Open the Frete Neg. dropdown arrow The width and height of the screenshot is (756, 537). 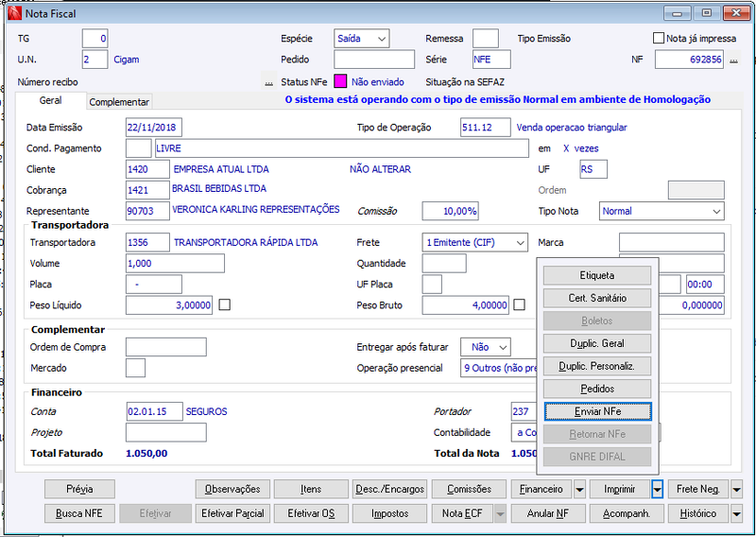point(736,489)
